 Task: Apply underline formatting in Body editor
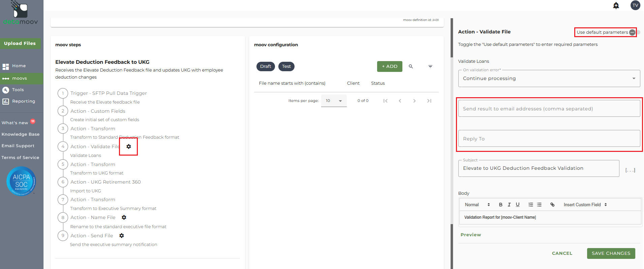point(518,205)
